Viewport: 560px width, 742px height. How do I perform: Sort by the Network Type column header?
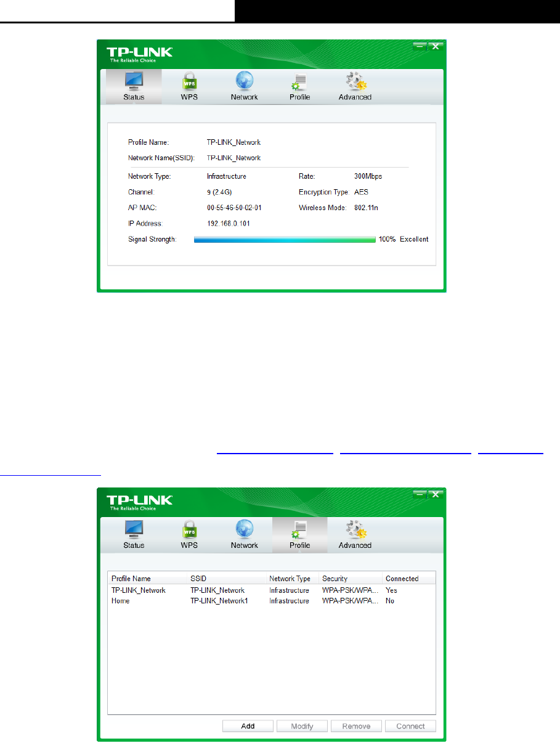(x=293, y=579)
